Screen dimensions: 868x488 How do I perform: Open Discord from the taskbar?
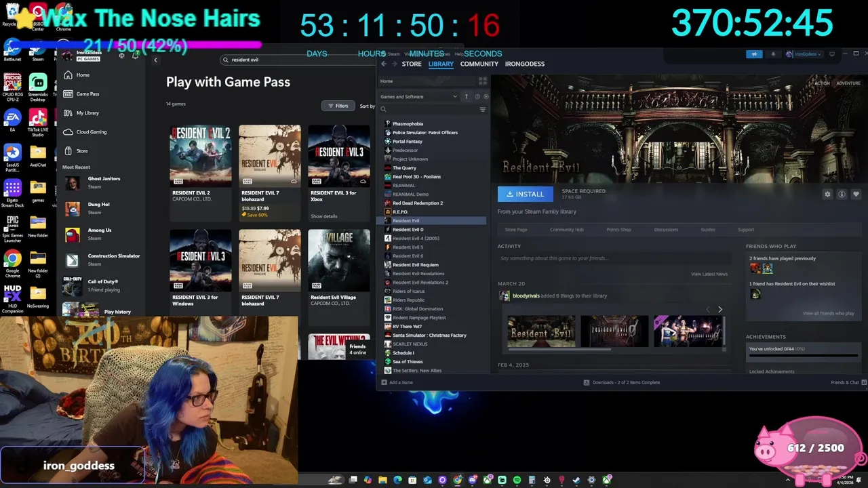click(473, 480)
